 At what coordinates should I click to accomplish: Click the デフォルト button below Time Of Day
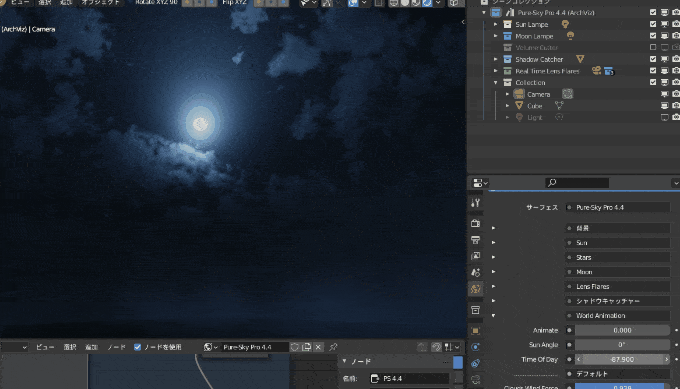[618, 374]
